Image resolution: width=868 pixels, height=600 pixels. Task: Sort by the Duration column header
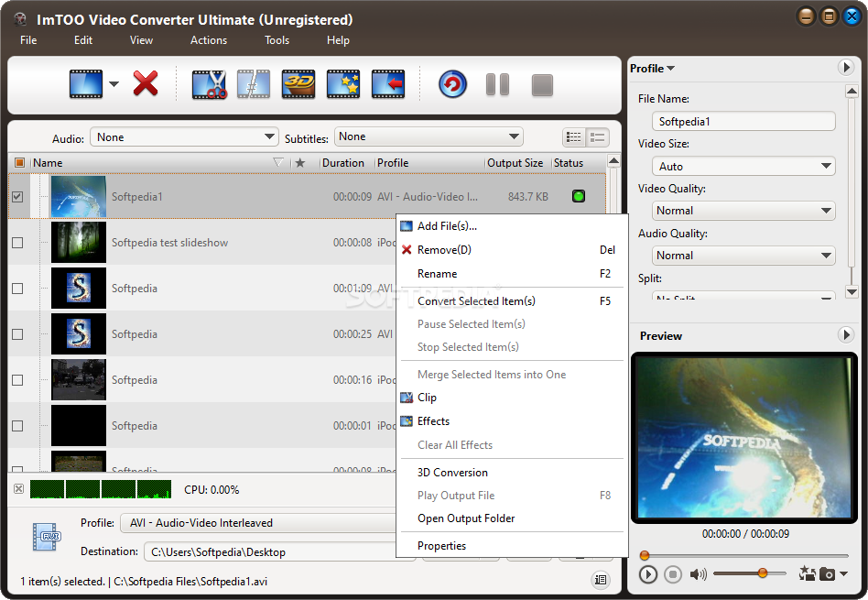[343, 163]
